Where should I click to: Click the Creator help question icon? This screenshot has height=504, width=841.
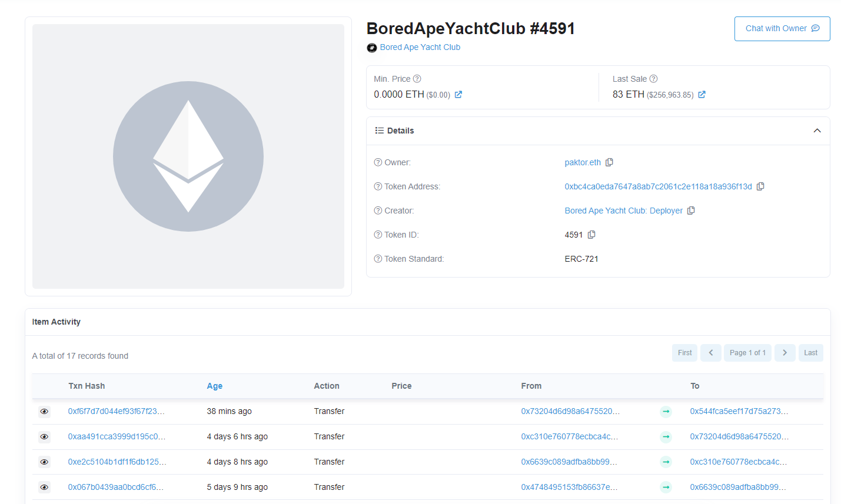click(378, 211)
